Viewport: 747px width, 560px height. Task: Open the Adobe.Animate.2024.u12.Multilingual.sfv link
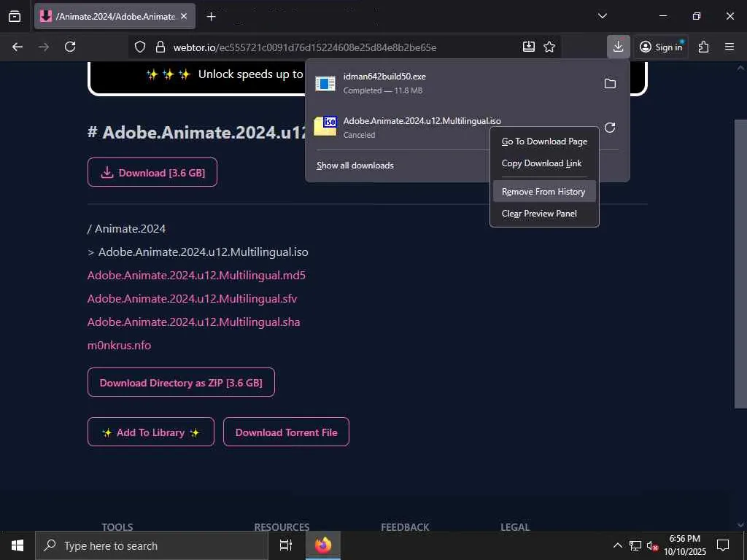(192, 298)
